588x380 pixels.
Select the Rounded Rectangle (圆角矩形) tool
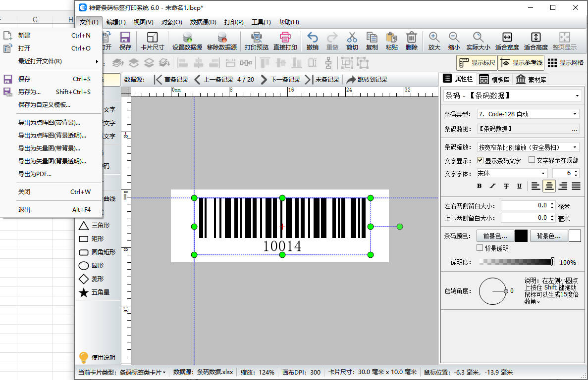(x=97, y=252)
